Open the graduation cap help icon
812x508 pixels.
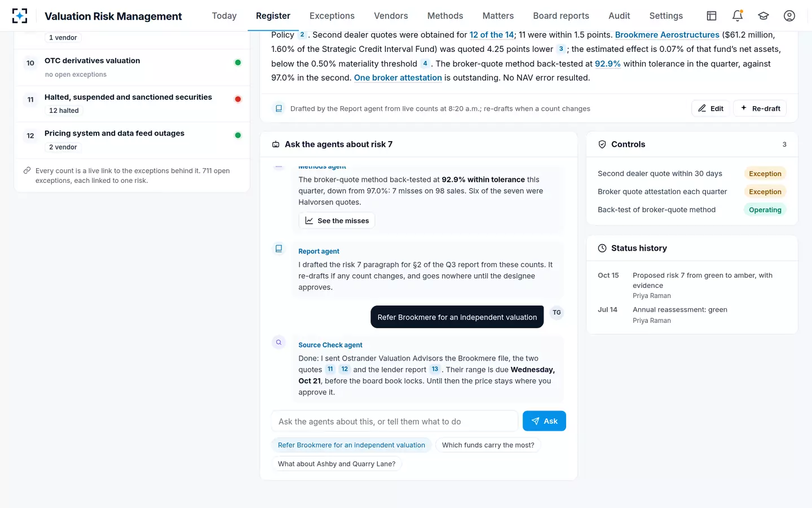pos(764,16)
